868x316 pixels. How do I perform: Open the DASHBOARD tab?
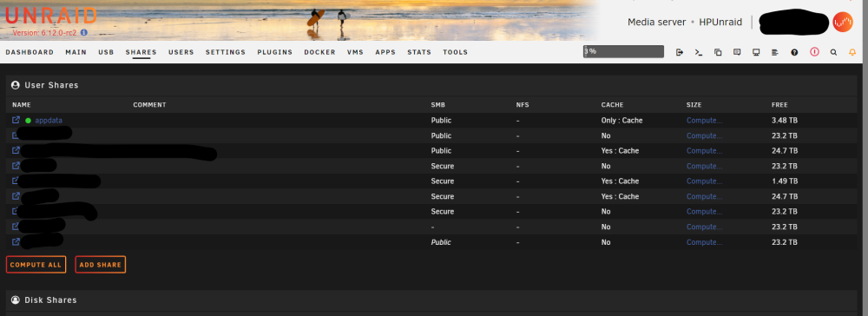(30, 52)
